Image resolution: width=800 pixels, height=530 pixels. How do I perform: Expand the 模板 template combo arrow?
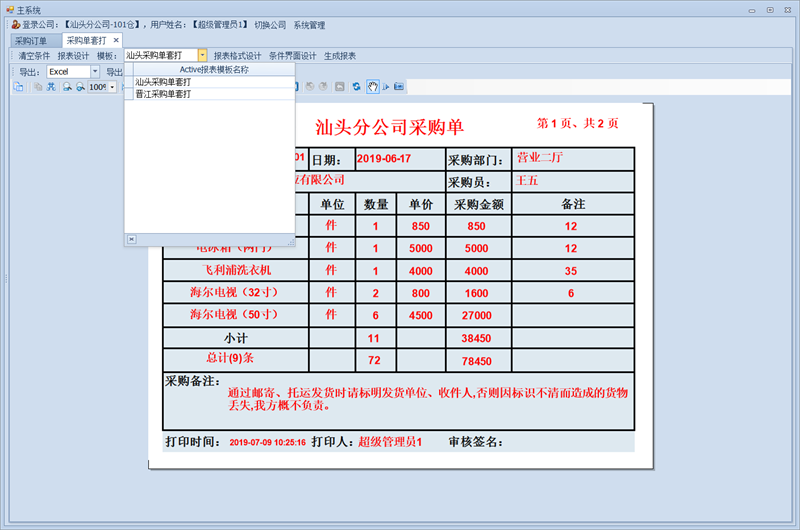pos(202,56)
